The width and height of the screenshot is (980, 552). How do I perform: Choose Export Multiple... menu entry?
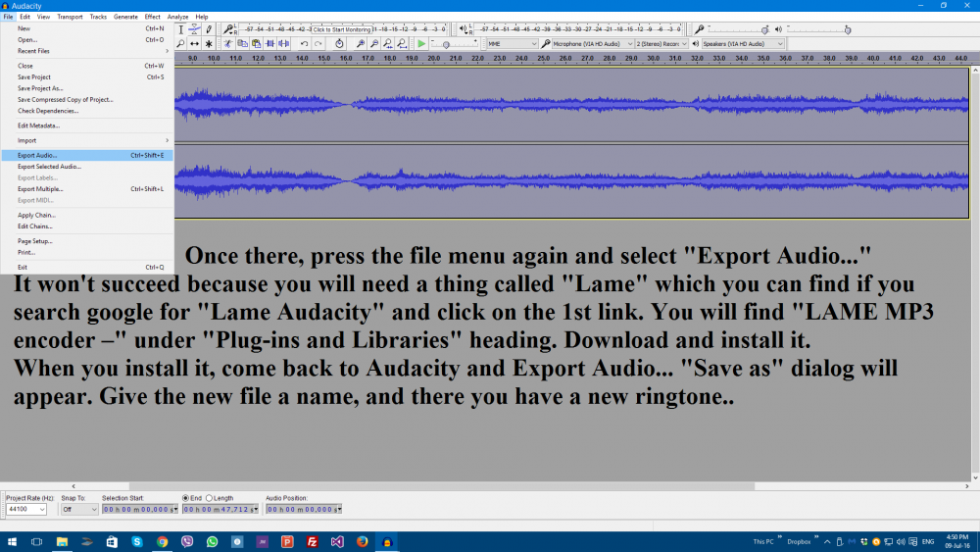point(87,189)
